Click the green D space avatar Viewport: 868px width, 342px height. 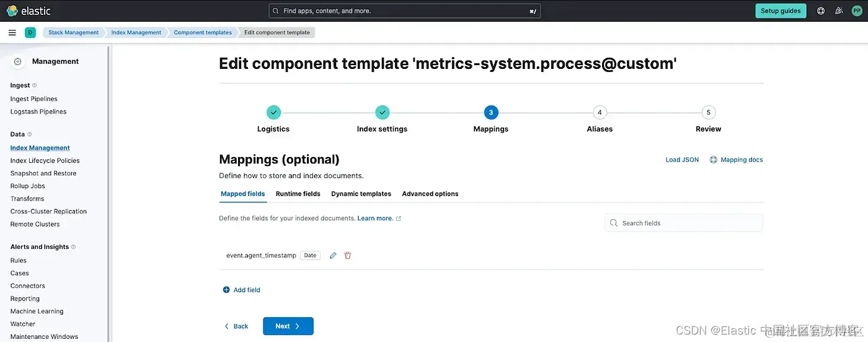pos(30,32)
